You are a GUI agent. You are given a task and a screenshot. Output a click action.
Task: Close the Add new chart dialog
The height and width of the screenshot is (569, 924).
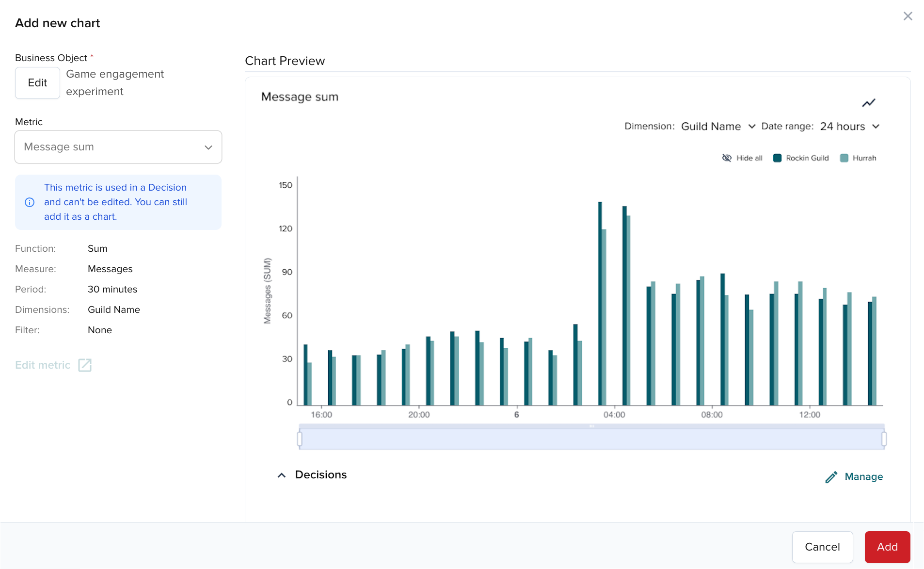908,16
